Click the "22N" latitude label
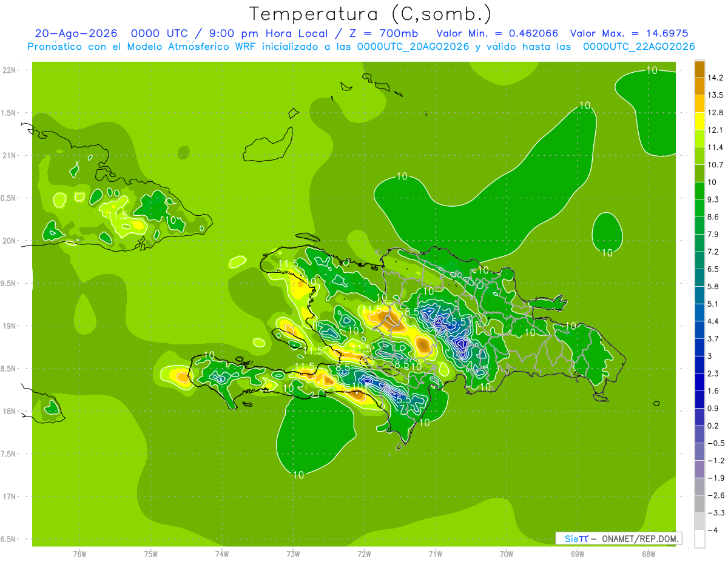Image resolution: width=728 pixels, height=562 pixels. [x=10, y=70]
